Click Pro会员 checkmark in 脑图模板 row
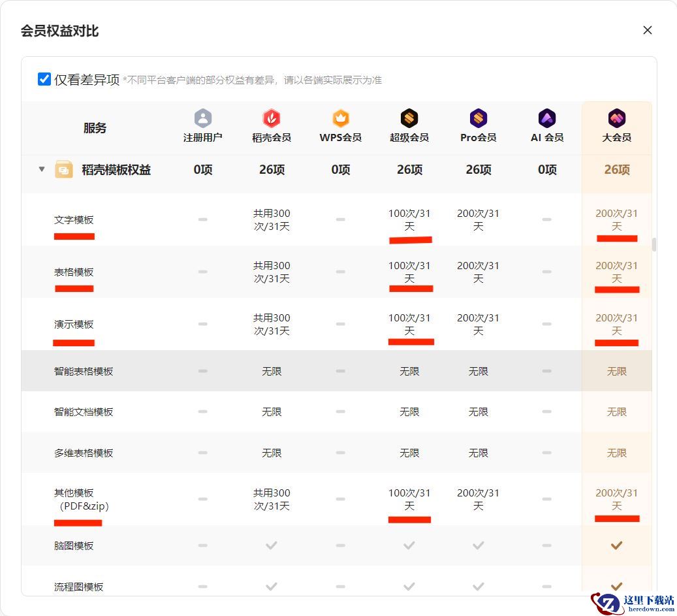This screenshot has height=616, width=677. (479, 545)
